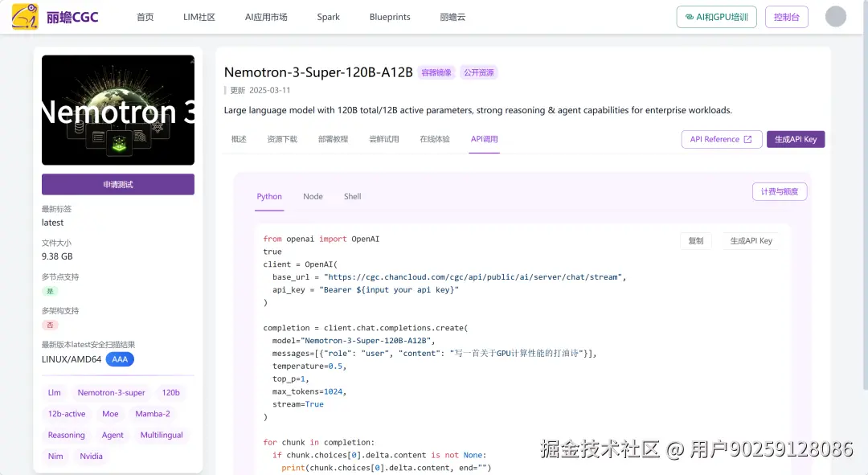Viewport: 868px width, 475px height.
Task: Click the page vertical scrollbar
Action: (865, 194)
